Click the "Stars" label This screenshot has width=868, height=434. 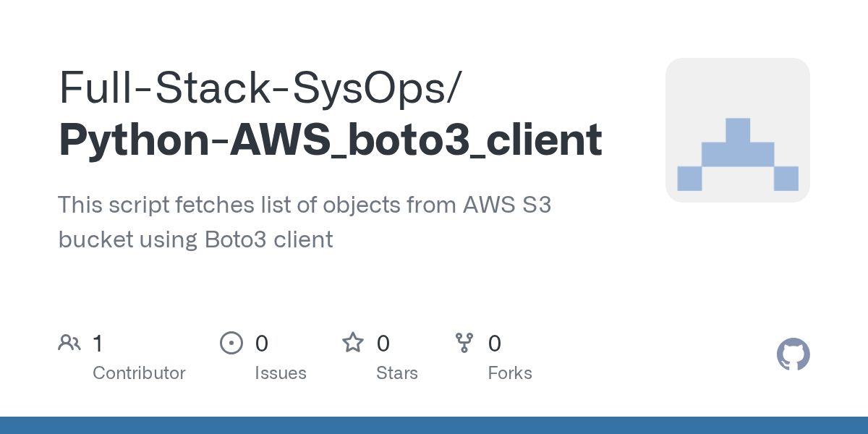click(397, 373)
